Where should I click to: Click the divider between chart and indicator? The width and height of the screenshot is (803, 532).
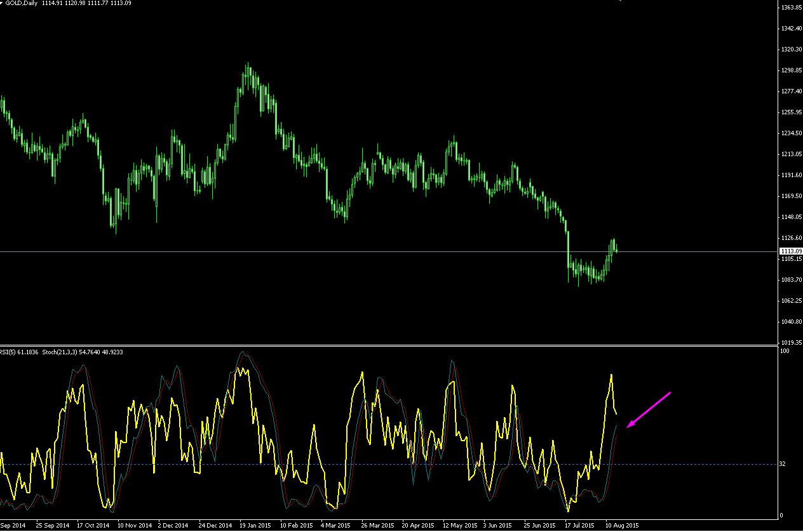pos(389,346)
